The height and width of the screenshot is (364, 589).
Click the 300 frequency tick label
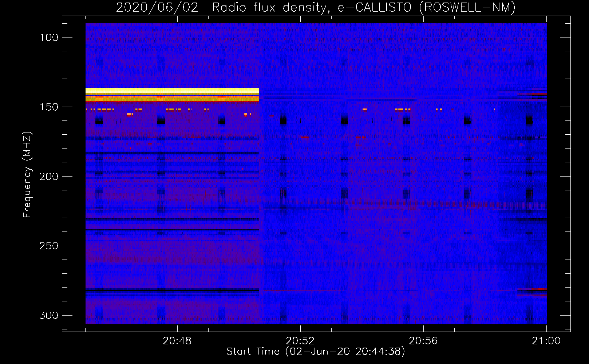click(x=49, y=315)
